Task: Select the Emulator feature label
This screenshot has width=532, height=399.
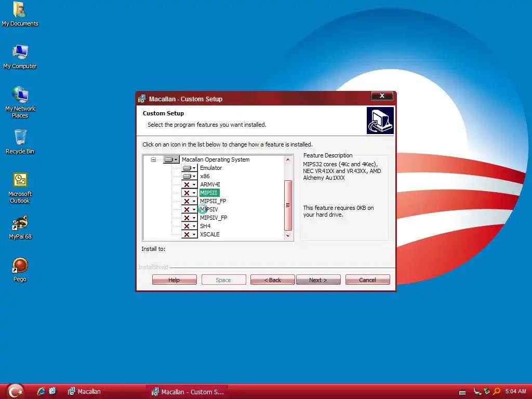Action: pos(211,168)
